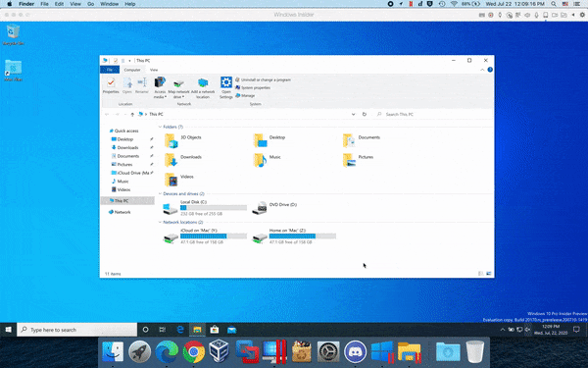This screenshot has width=588, height=368.
Task: Open Settings from the ribbon
Action: (226, 87)
